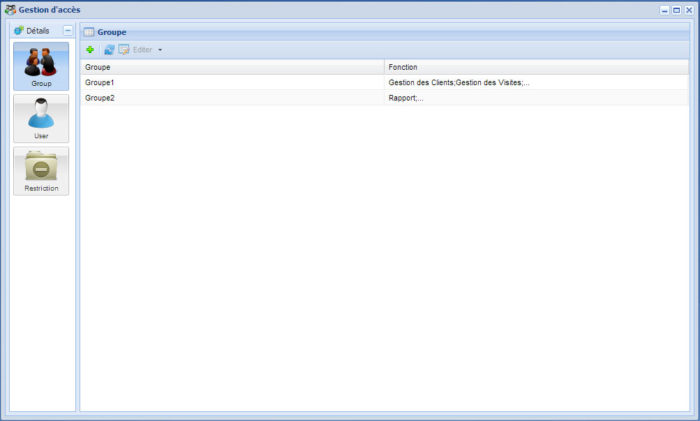Open the Editer dropdown arrow
This screenshot has height=421, width=700.
(x=160, y=49)
